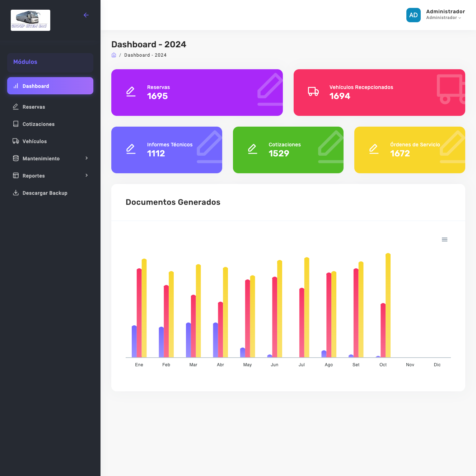Click the home breadcrumb icon

point(114,55)
